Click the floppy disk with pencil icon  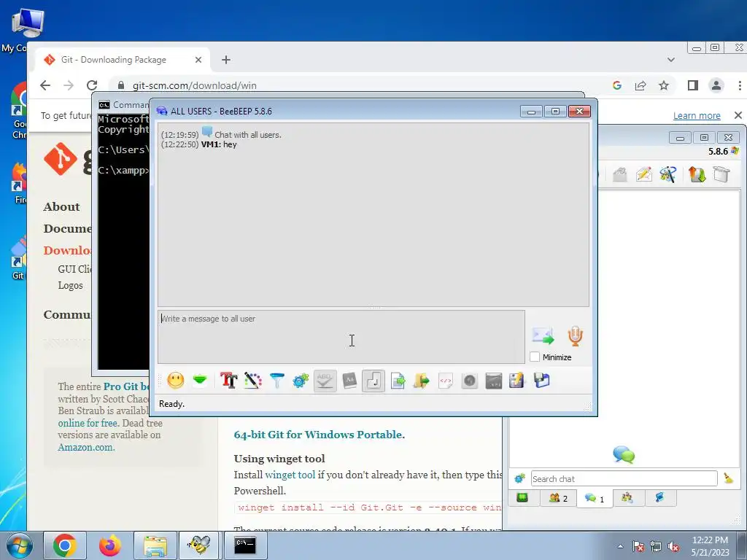click(517, 381)
